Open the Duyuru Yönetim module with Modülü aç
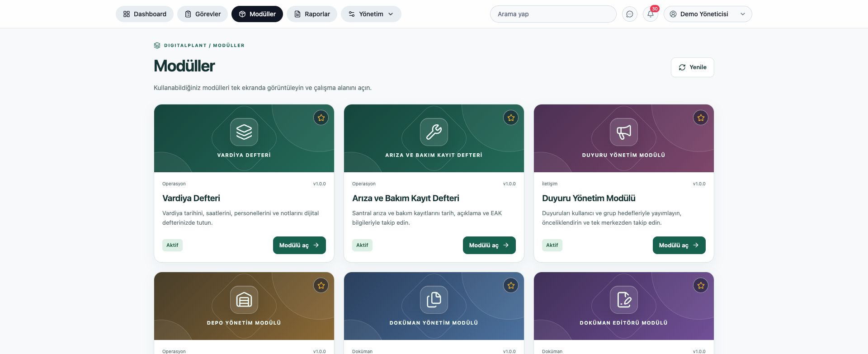This screenshot has width=868, height=354. point(679,245)
